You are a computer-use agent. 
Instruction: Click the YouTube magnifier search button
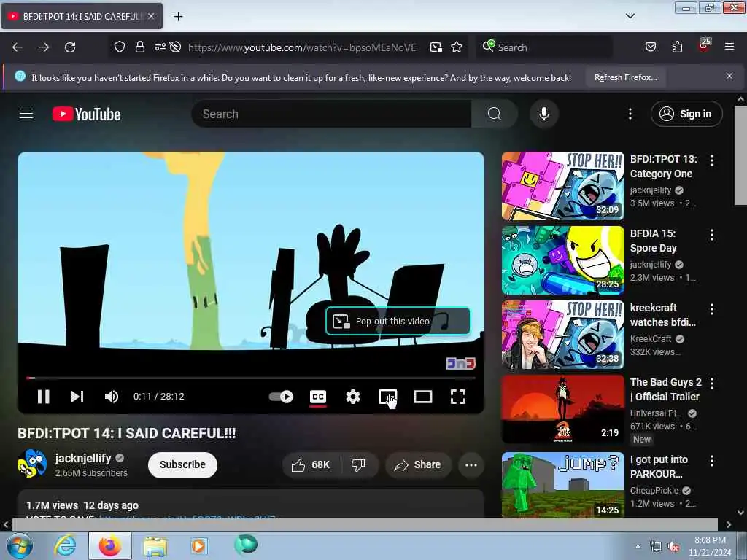(x=495, y=114)
